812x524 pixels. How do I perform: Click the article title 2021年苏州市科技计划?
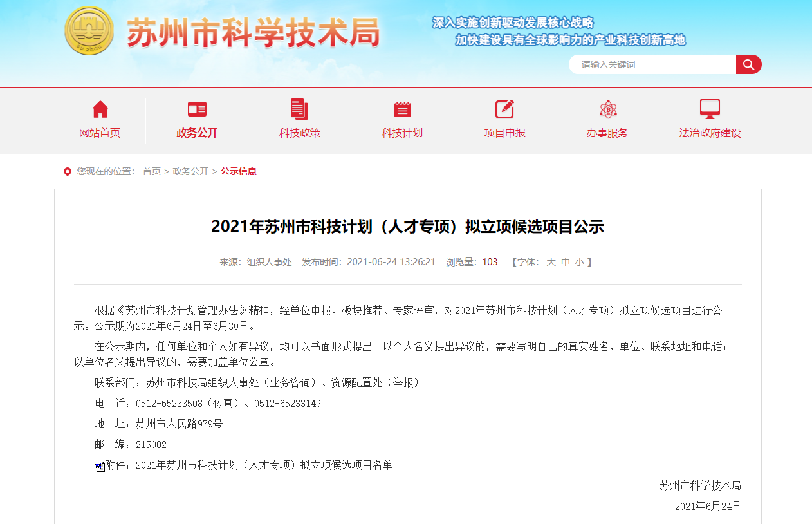(x=407, y=227)
